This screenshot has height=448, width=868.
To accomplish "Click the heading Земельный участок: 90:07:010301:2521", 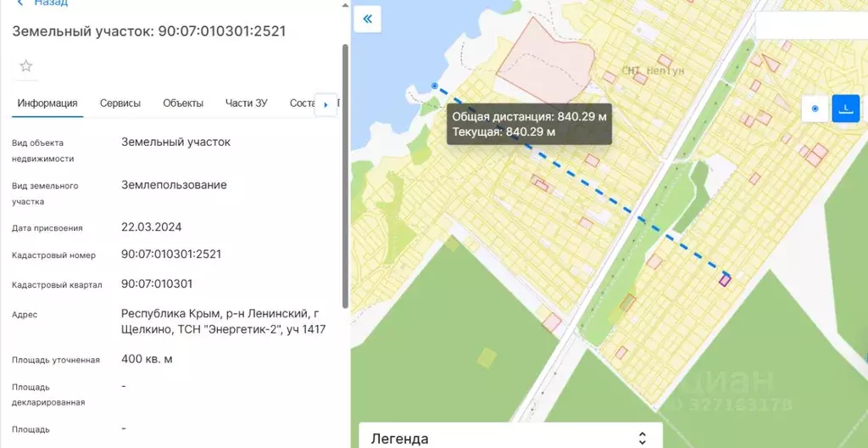I will (x=149, y=31).
